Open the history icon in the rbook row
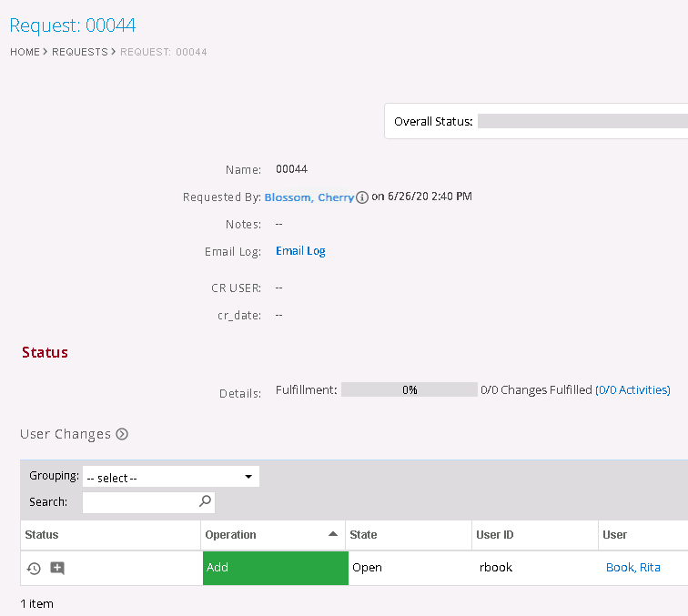688x616 pixels. pos(34,568)
